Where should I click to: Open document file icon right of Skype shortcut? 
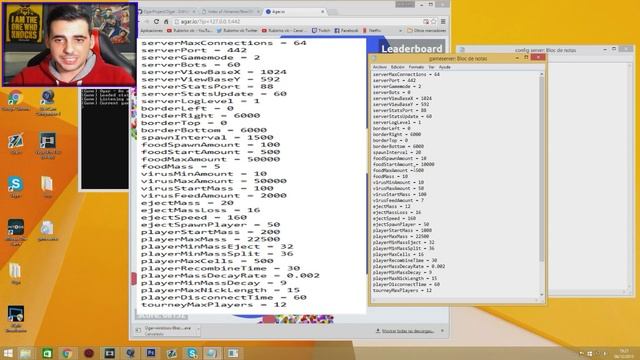pos(47,187)
